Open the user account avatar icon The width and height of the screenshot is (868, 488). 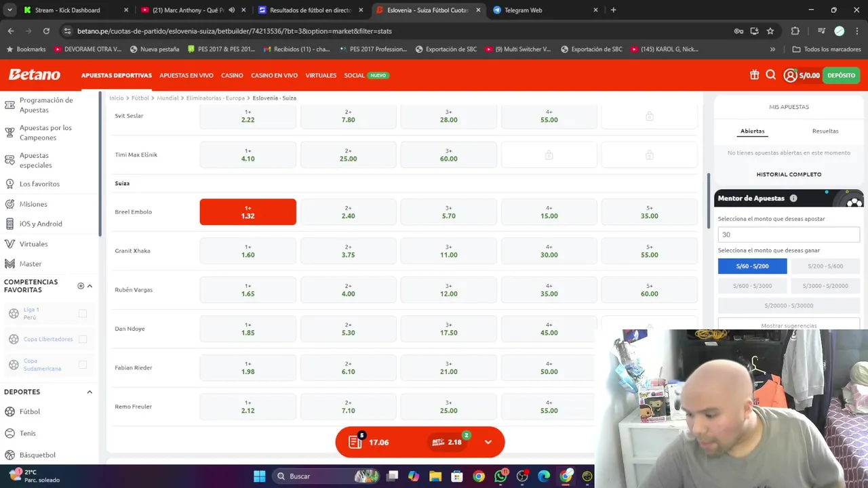click(x=790, y=75)
